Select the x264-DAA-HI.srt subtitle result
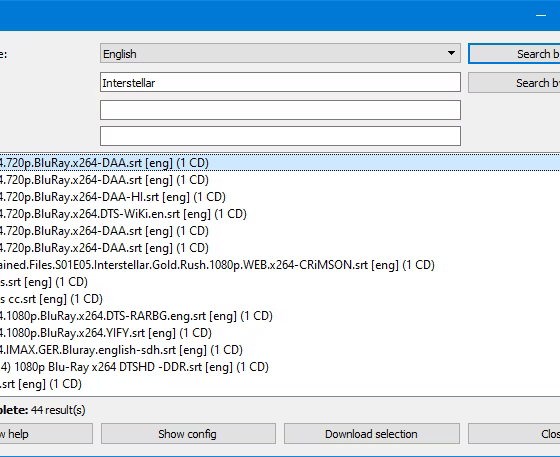Screen dimensions: 560x457 280,197
